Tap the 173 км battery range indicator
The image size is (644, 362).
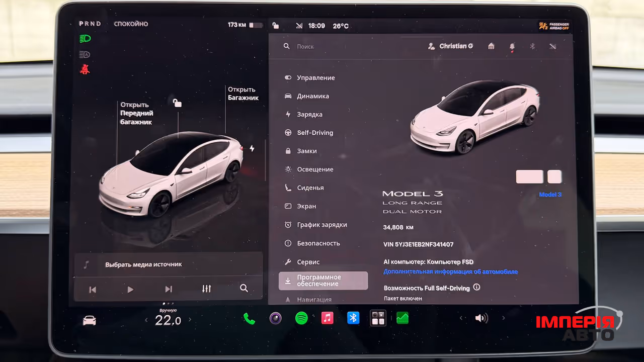(x=245, y=25)
